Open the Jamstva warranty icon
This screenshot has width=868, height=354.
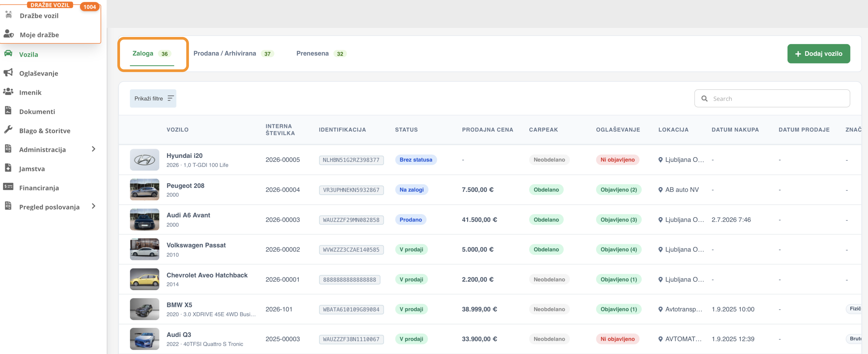9,168
